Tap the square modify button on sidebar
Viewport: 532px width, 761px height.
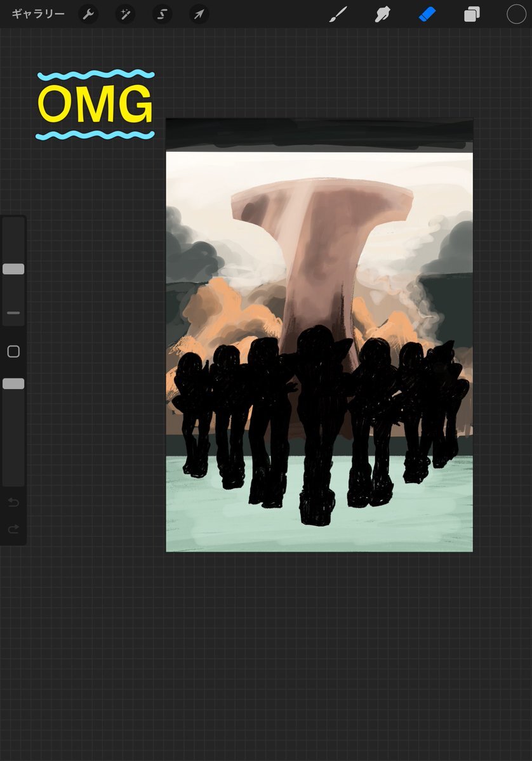pos(13,352)
